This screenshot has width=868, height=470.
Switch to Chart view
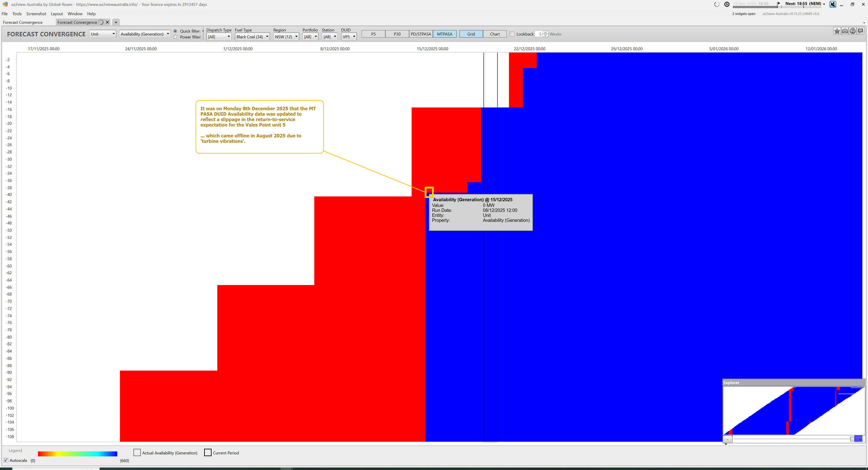click(494, 34)
